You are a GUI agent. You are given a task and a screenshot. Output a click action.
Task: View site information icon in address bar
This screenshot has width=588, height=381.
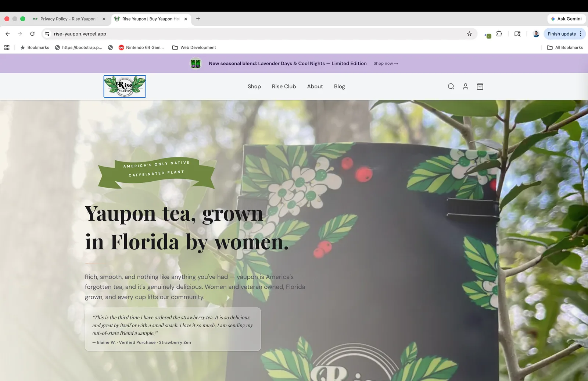coord(47,34)
